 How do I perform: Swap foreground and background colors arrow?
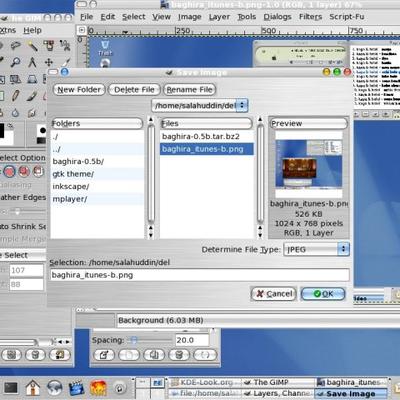click(10, 126)
